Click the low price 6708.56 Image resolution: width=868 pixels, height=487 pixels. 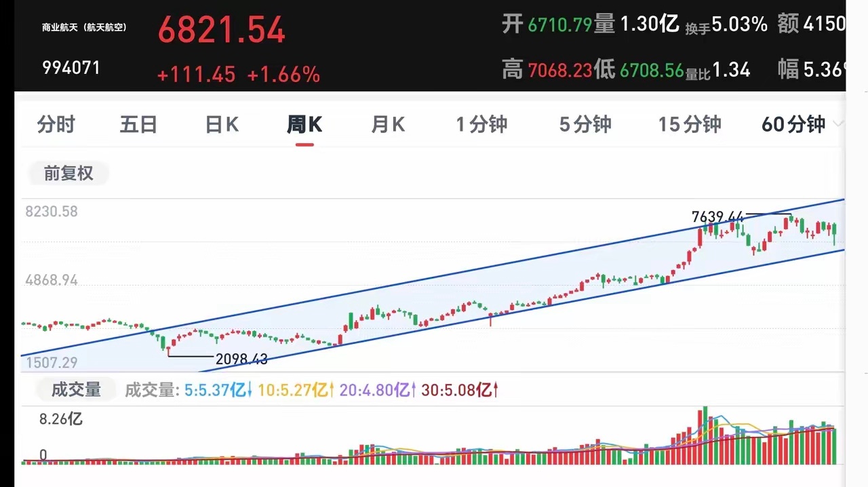click(x=651, y=70)
